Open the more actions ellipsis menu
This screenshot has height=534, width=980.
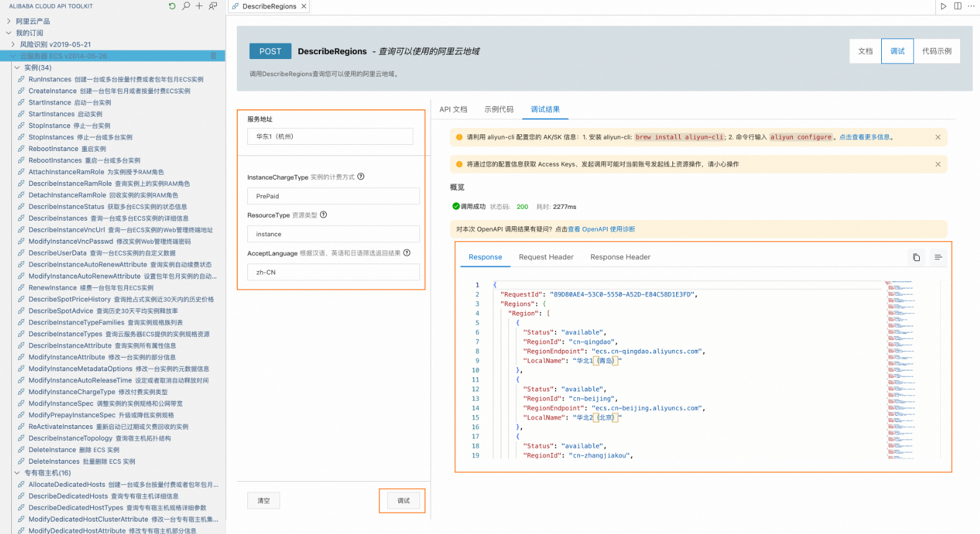pos(971,6)
